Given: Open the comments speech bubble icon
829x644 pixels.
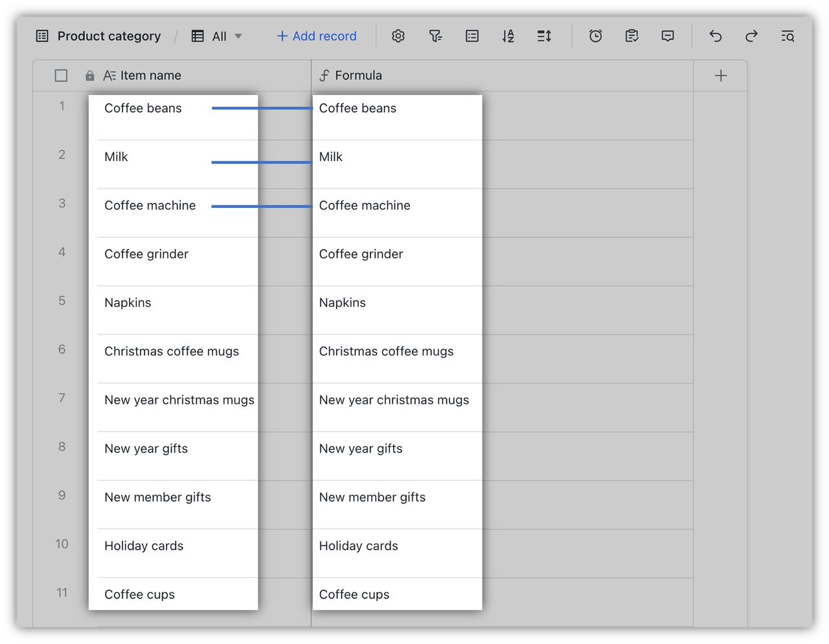Looking at the screenshot, I should point(668,36).
